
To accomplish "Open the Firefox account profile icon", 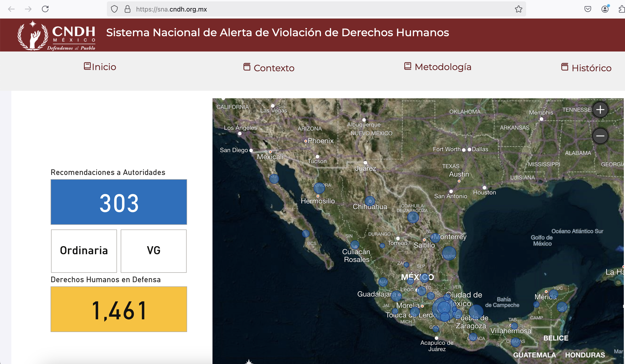I will 605,9.
